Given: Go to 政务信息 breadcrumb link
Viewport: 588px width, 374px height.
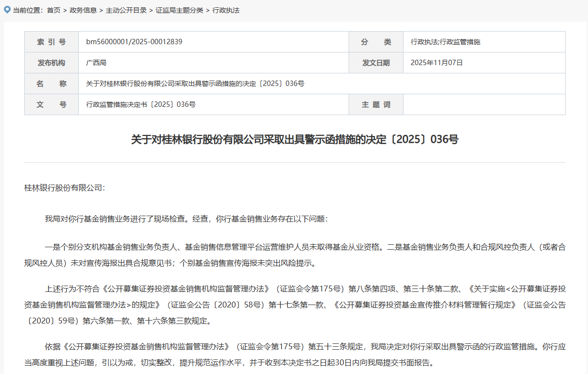Looking at the screenshot, I should (x=83, y=10).
